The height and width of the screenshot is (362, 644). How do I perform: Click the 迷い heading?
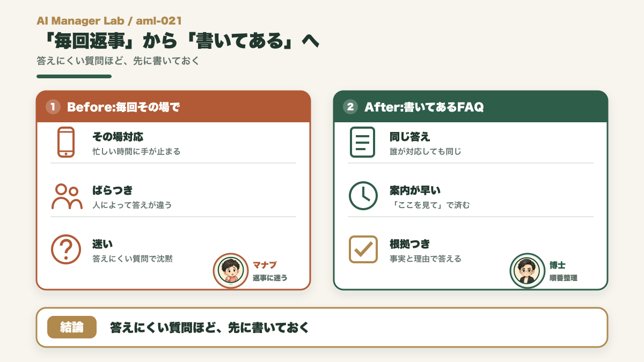(x=103, y=244)
